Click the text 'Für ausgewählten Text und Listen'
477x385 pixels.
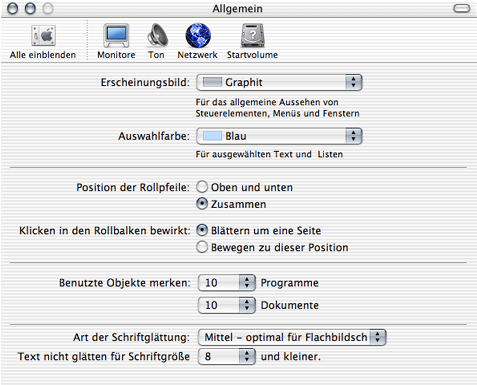click(269, 154)
